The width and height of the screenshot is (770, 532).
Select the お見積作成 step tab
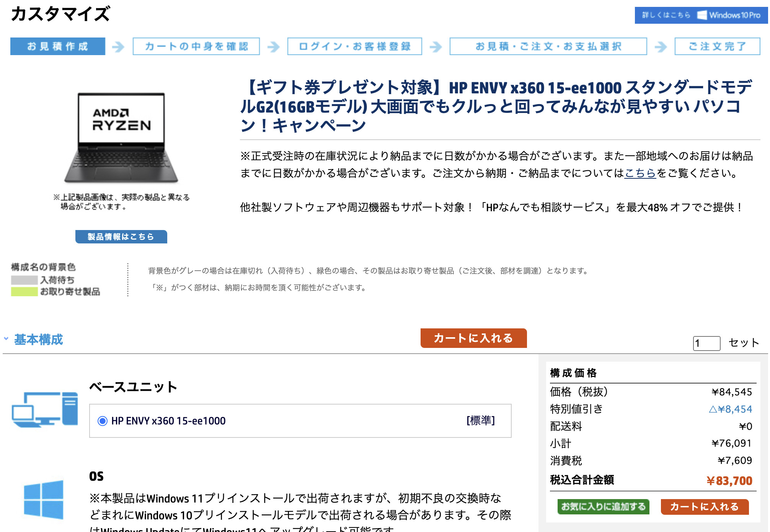click(x=58, y=46)
